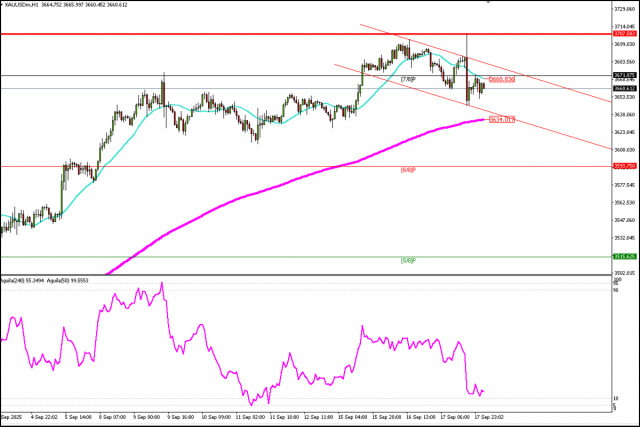Select the black 3671 price tag
The image size is (640, 427).
(x=625, y=75)
